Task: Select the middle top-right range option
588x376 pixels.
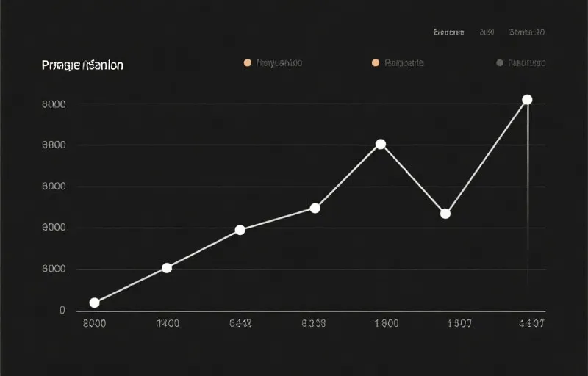Action: pos(487,32)
